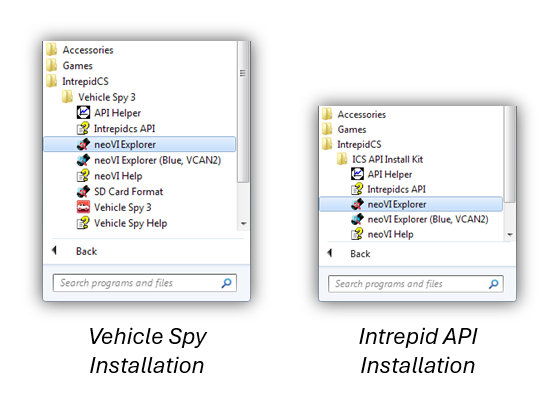The height and width of the screenshot is (414, 557).
Task: Click scroll down arrow in left program list
Action: (x=243, y=224)
